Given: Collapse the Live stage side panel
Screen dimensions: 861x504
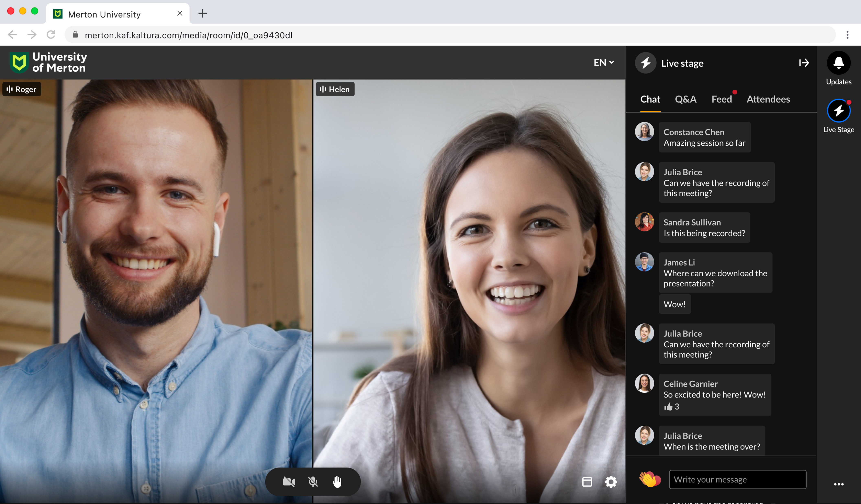Looking at the screenshot, I should (804, 63).
